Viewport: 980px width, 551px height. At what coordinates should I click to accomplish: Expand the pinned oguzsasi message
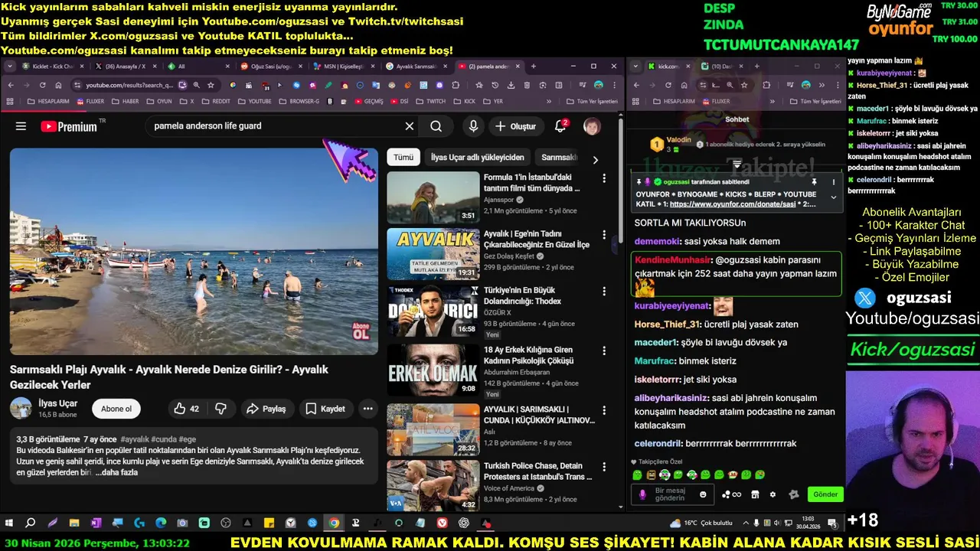coord(834,197)
